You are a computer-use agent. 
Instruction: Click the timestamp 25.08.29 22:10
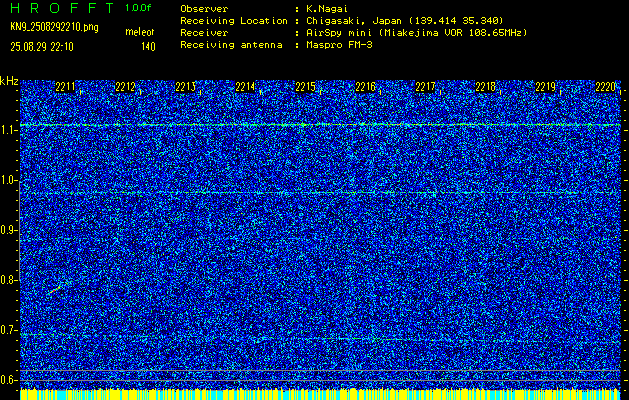pos(42,47)
